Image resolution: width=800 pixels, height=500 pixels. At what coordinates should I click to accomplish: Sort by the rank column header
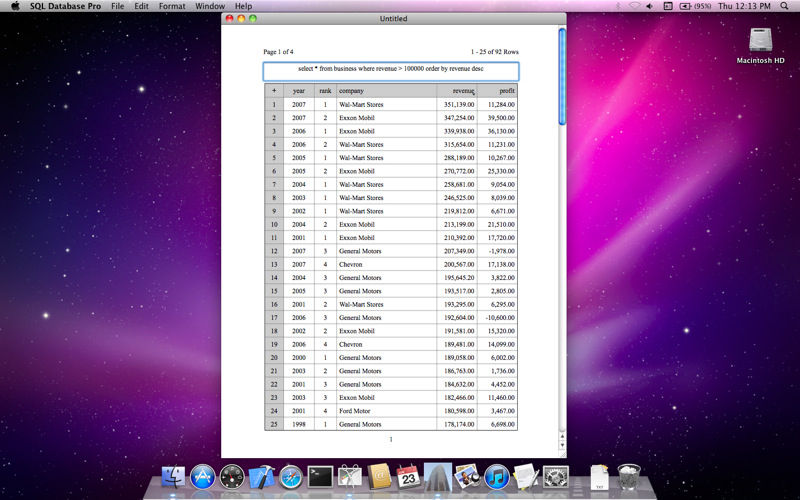coord(325,91)
